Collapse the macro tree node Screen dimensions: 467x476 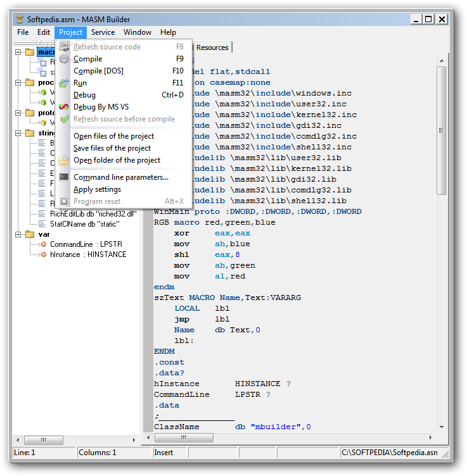(x=18, y=52)
